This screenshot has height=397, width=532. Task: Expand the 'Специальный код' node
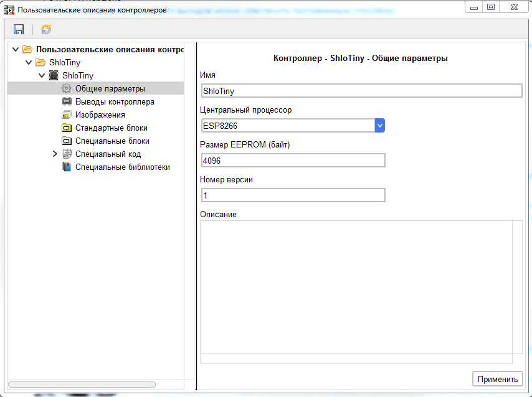point(55,154)
